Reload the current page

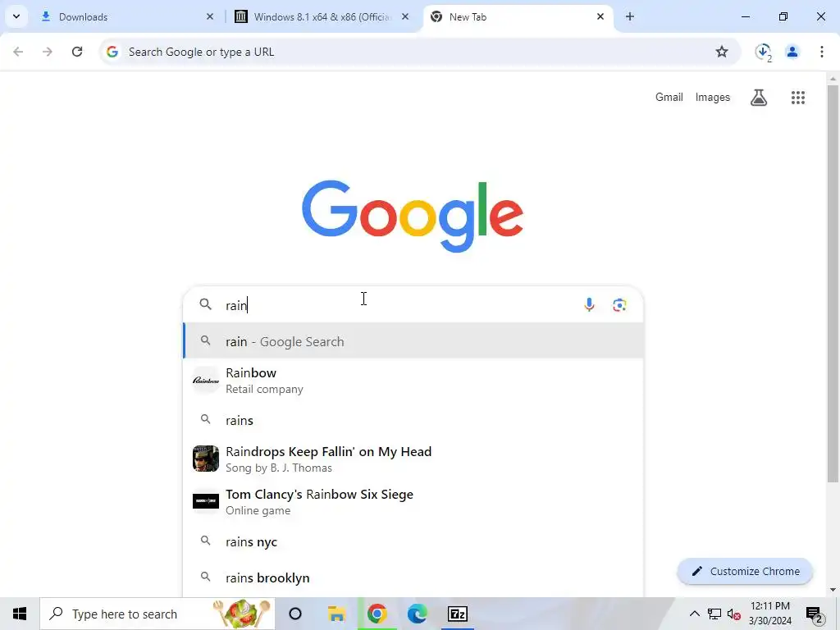(77, 52)
